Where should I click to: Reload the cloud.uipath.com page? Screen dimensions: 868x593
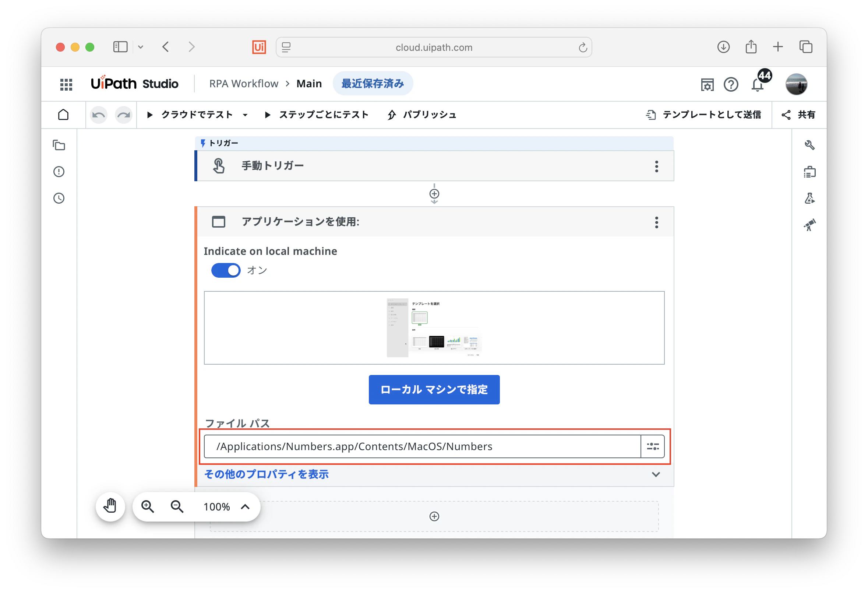583,48
